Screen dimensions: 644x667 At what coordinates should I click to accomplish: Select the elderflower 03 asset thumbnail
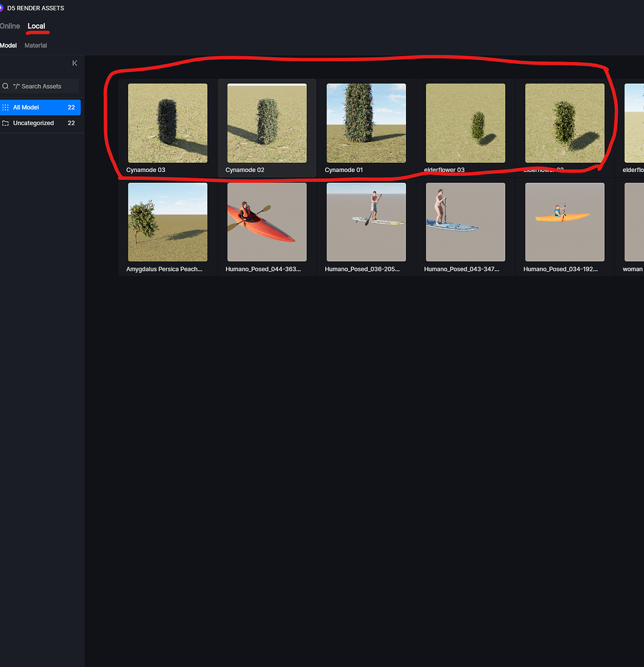click(x=465, y=122)
